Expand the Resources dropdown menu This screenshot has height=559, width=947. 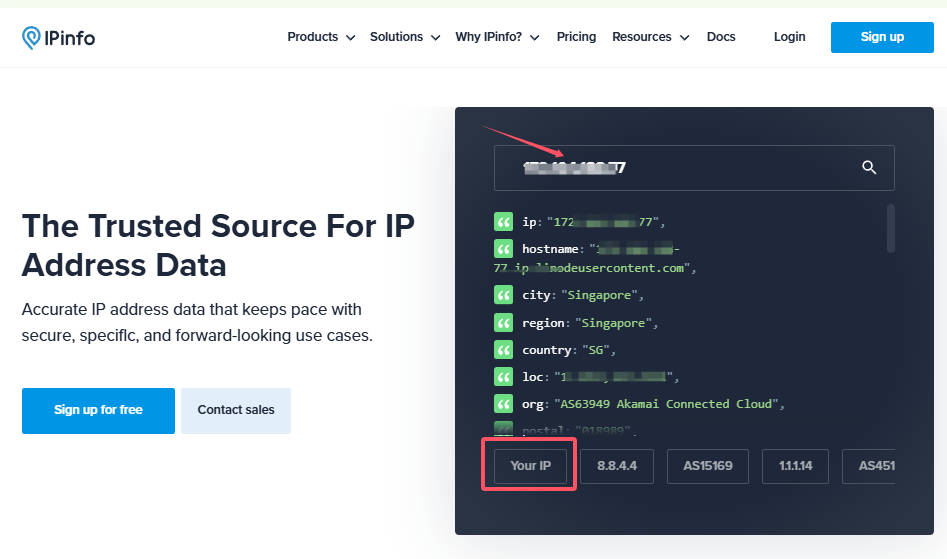[650, 37]
